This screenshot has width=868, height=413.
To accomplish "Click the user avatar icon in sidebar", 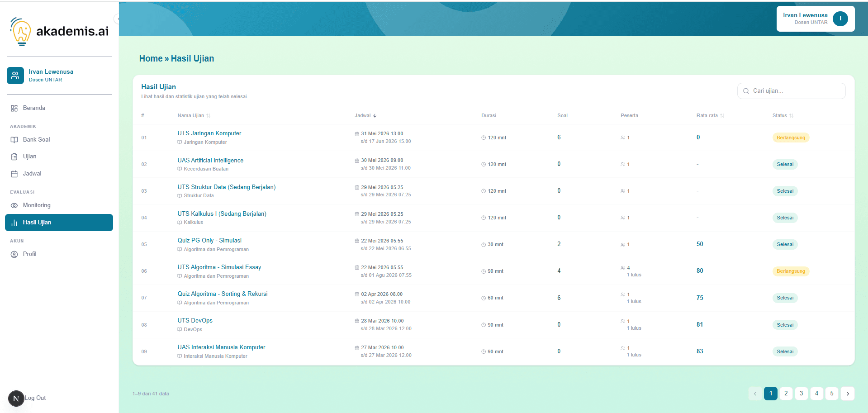I will coord(15,76).
